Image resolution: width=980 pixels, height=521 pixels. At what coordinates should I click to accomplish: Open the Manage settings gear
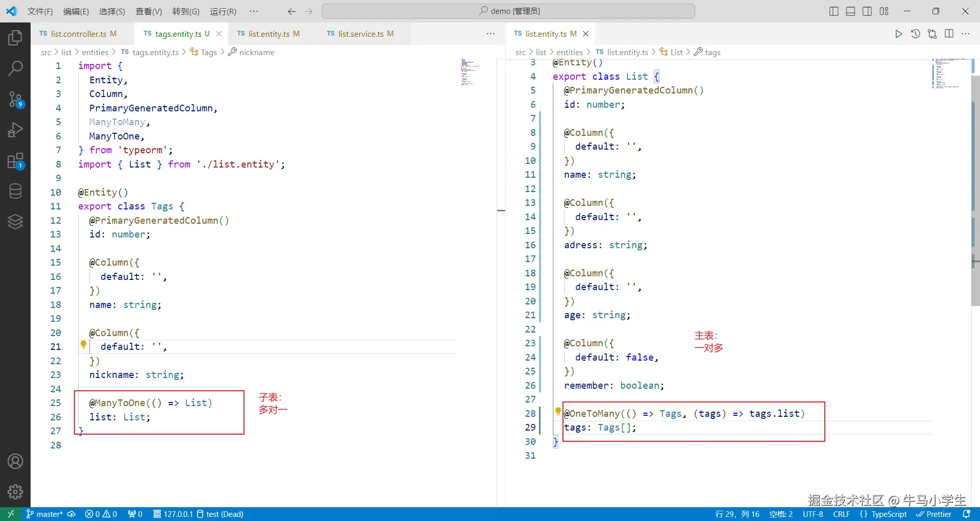pos(15,492)
